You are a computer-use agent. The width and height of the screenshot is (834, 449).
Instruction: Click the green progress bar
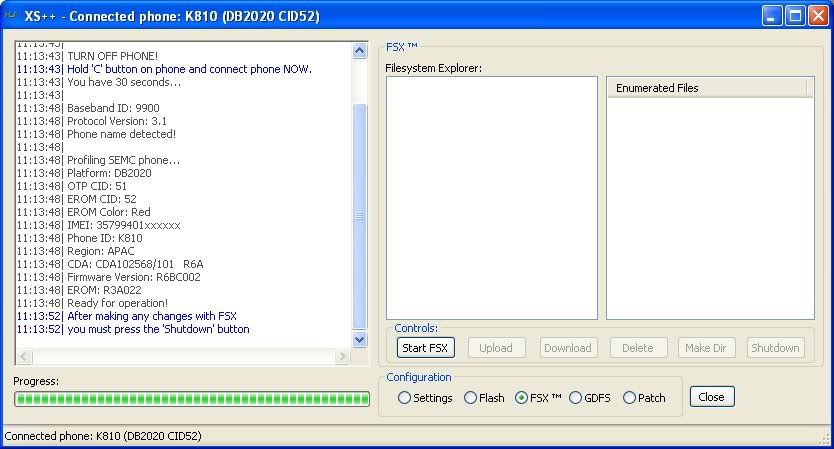point(192,400)
